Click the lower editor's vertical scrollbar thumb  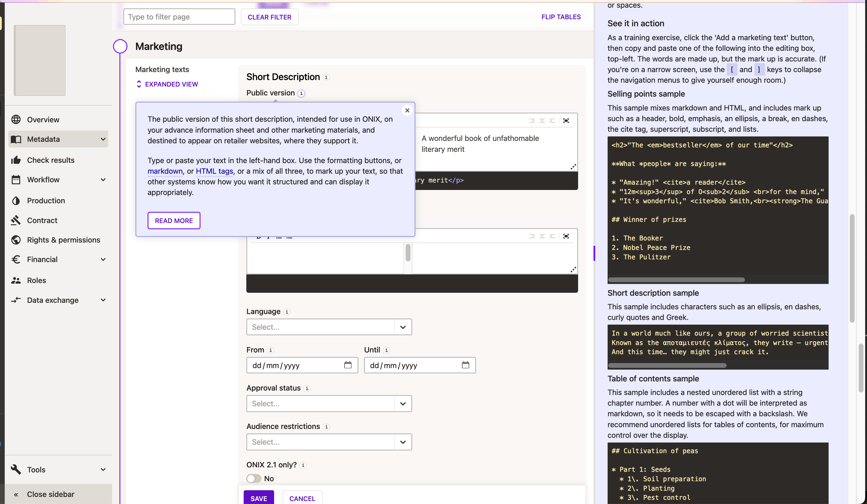[408, 253]
